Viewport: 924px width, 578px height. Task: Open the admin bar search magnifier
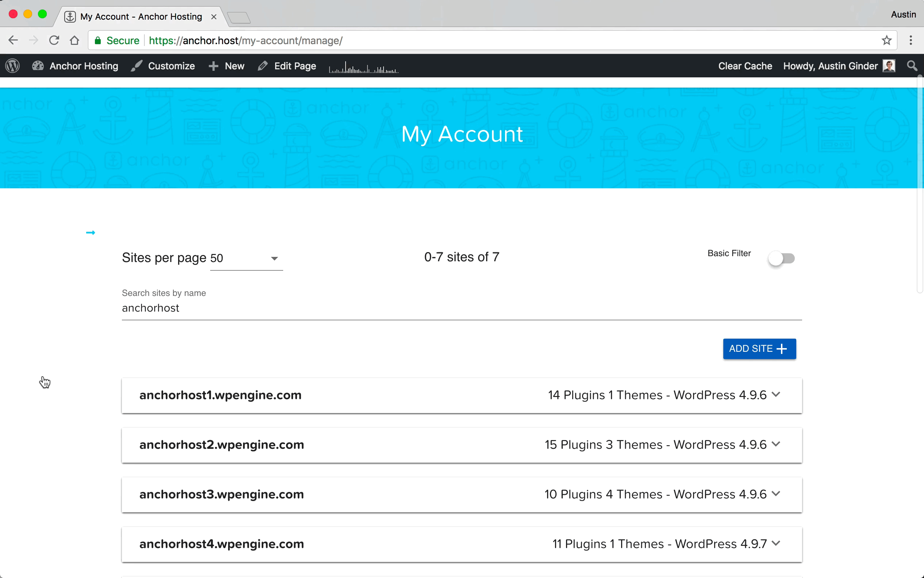pos(912,66)
